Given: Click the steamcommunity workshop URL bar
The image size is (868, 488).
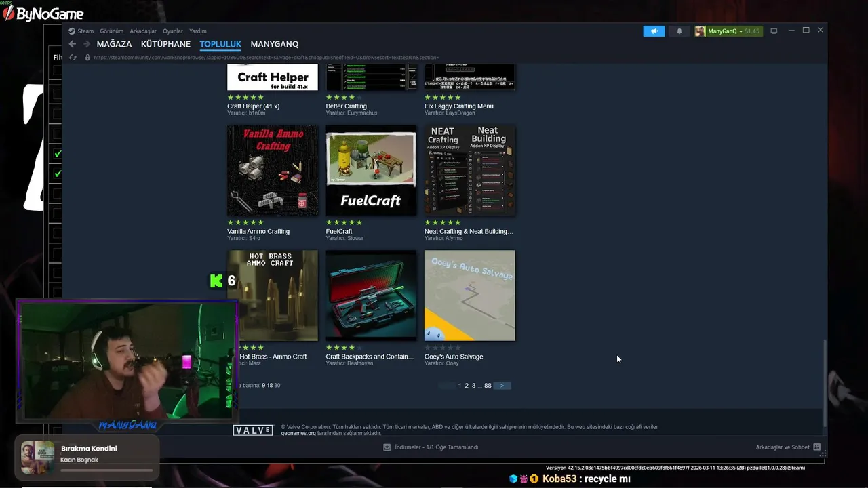Looking at the screenshot, I should click(266, 57).
